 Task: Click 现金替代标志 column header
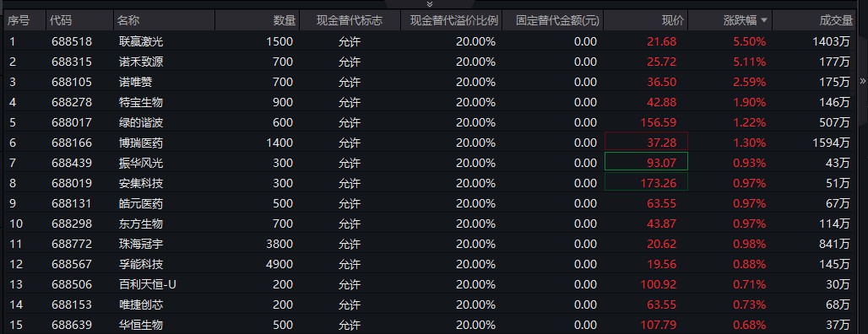tap(350, 20)
